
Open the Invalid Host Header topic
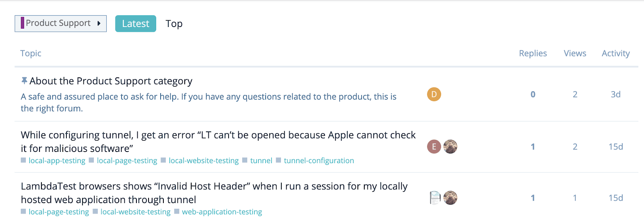pos(214,187)
